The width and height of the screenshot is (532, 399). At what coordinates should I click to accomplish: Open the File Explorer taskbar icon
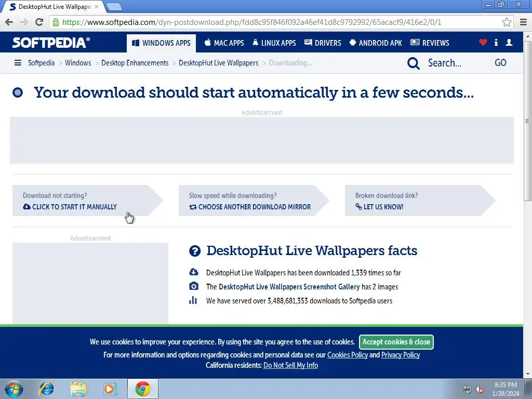click(78, 389)
